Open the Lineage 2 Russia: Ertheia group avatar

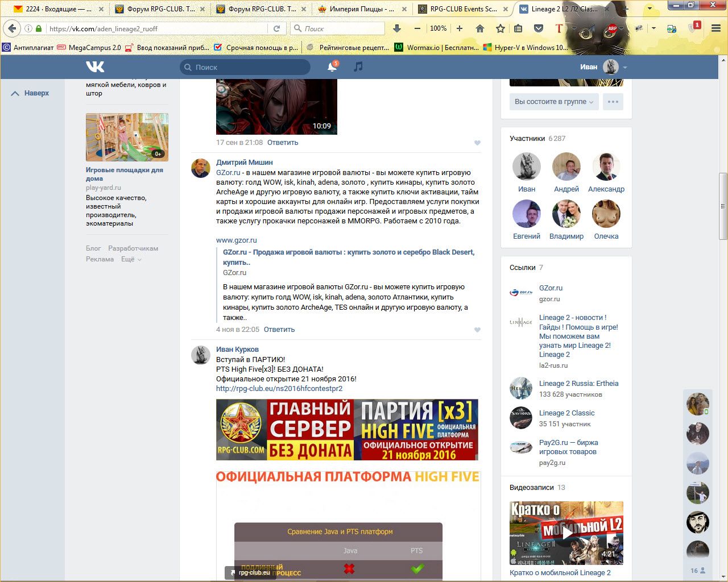tap(521, 388)
